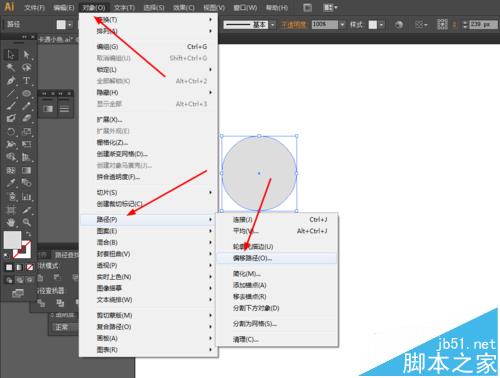Expand the 排列(A) submenu arrow
500x378 pixels.
210,31
